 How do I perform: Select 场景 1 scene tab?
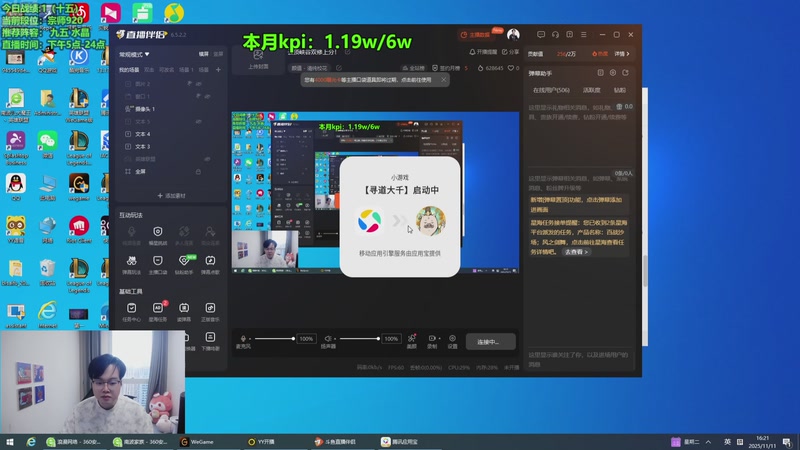[x=186, y=69]
